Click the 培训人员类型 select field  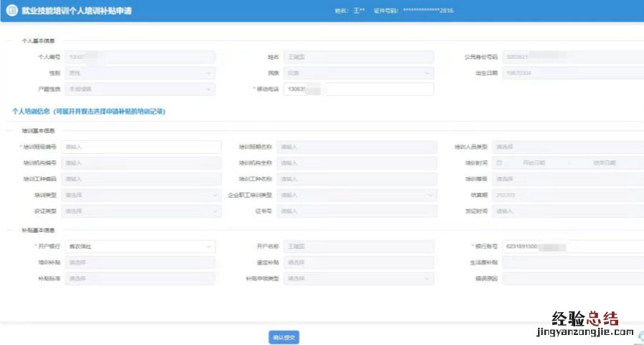568,147
